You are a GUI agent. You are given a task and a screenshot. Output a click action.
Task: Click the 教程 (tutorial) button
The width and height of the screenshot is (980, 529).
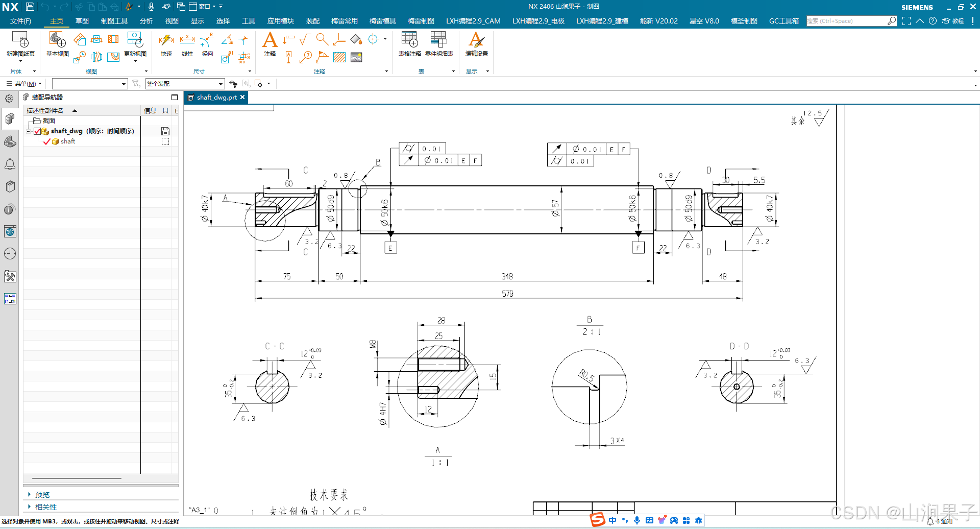click(x=953, y=21)
